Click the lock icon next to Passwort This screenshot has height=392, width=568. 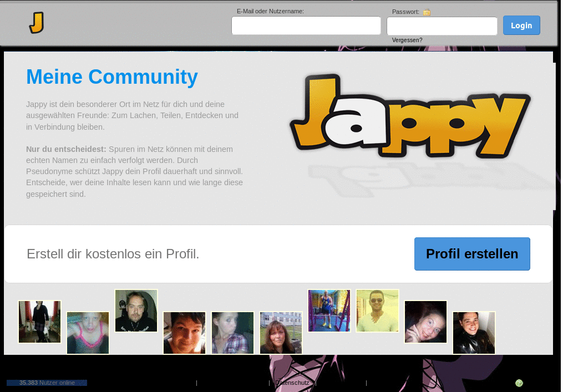click(427, 12)
